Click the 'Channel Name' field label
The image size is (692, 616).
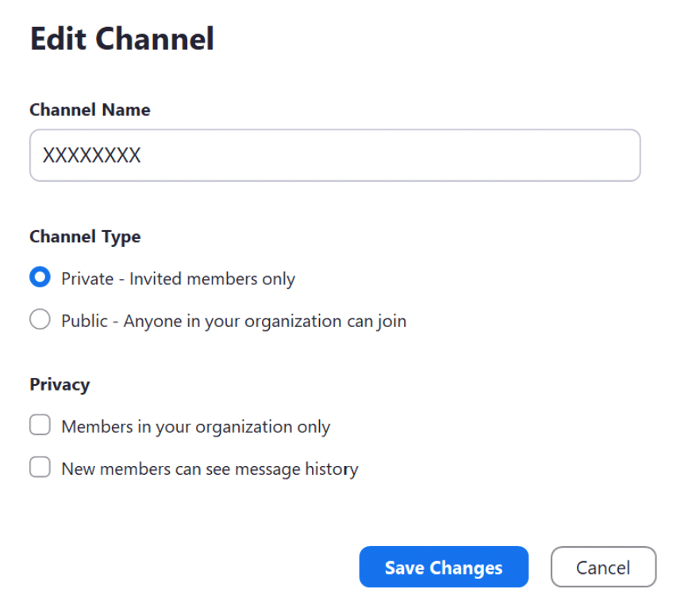coord(90,110)
